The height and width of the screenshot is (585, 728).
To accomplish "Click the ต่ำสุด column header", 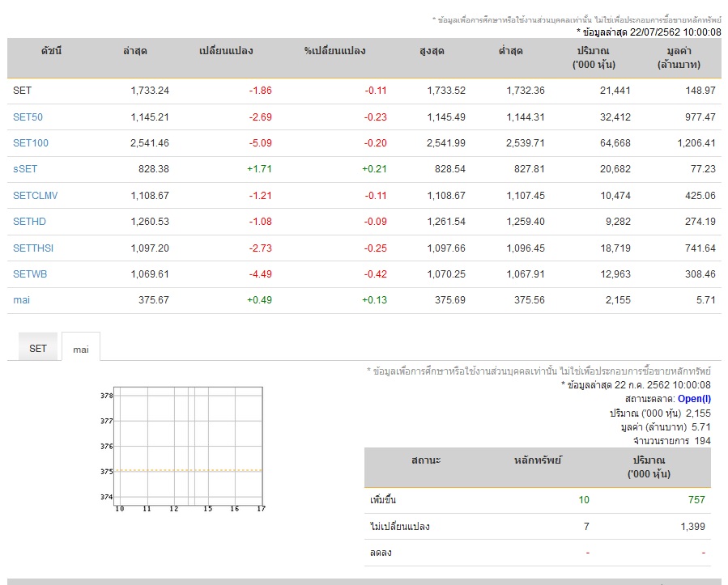I will point(510,51).
